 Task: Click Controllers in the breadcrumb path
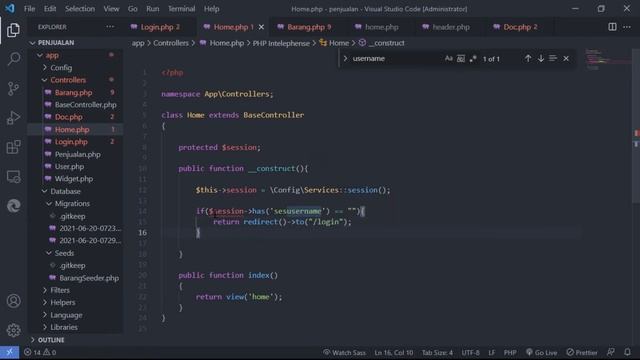pyautogui.click(x=171, y=43)
